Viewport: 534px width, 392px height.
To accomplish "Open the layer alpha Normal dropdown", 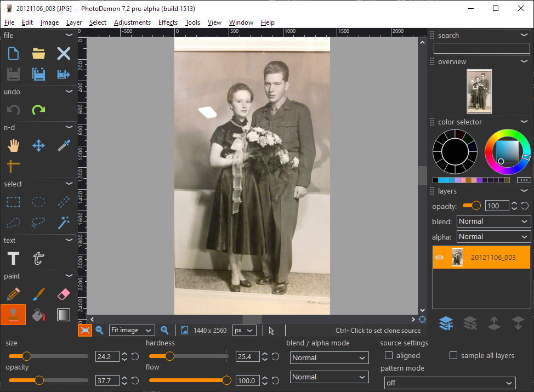I will pos(493,237).
